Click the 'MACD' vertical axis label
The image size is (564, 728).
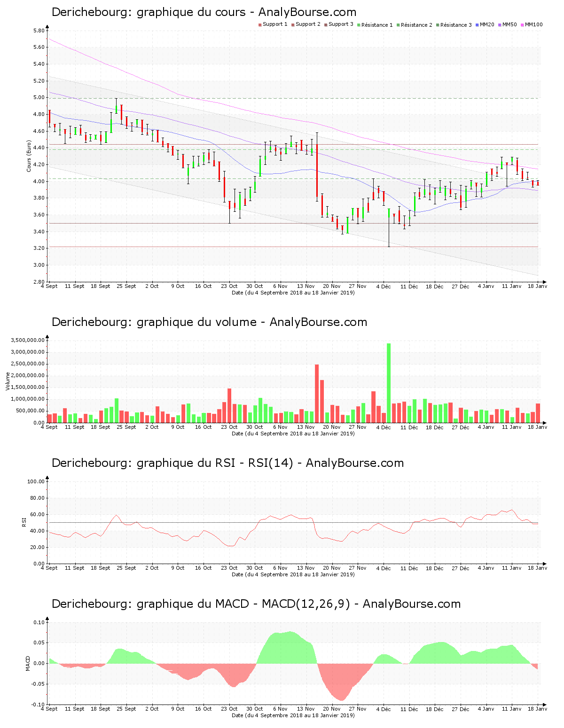28,663
